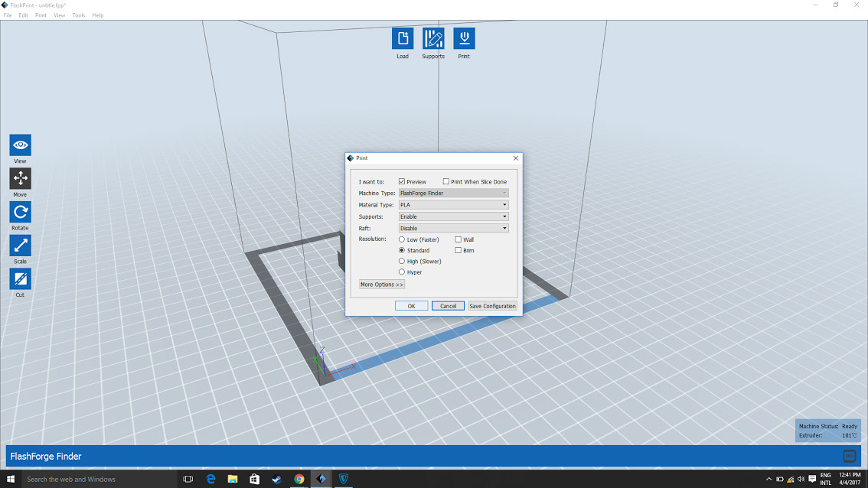Open File Explorer from taskbar
The height and width of the screenshot is (488, 868).
pyautogui.click(x=233, y=479)
